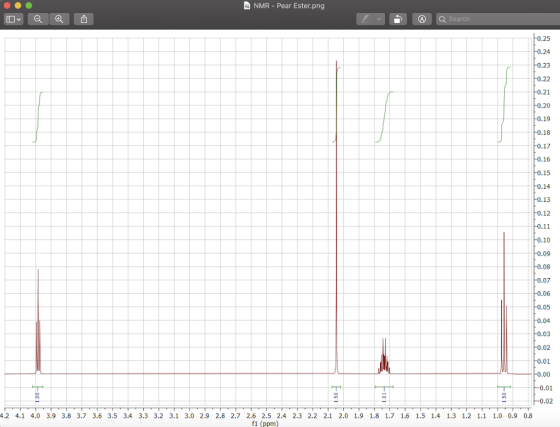The width and height of the screenshot is (560, 427).
Task: Click the 0.8 x-axis tick label
Action: click(x=528, y=416)
